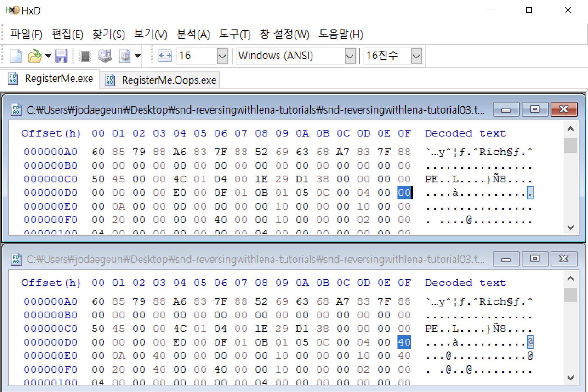Open the Windows (ANSI) encoding dropdown

pyautogui.click(x=350, y=56)
